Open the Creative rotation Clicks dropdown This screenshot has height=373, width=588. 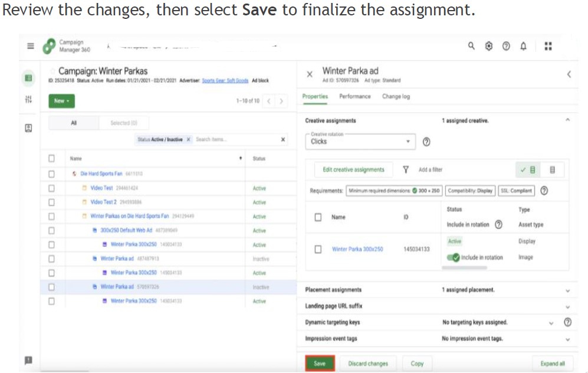click(x=360, y=142)
